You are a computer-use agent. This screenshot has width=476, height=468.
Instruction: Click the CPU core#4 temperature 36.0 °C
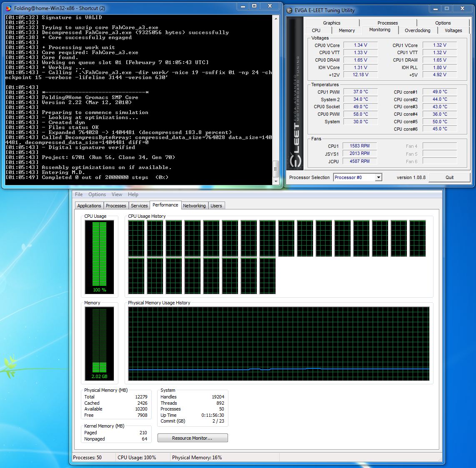click(440, 114)
